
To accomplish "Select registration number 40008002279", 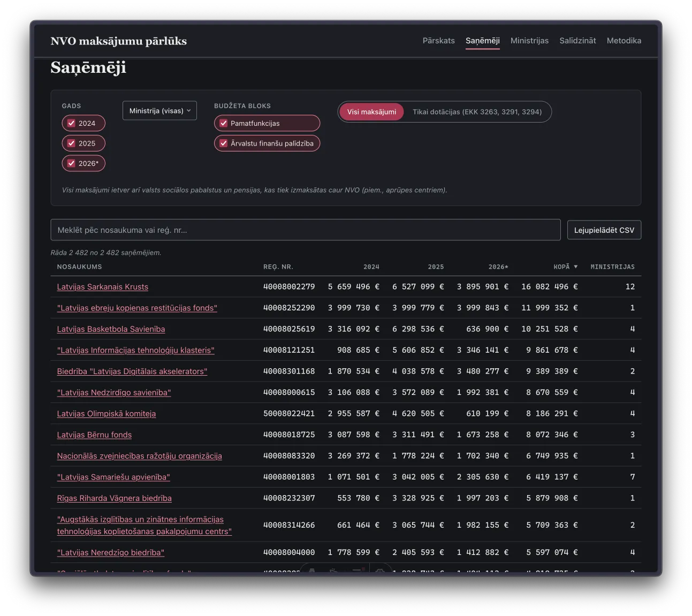I will pos(289,287).
